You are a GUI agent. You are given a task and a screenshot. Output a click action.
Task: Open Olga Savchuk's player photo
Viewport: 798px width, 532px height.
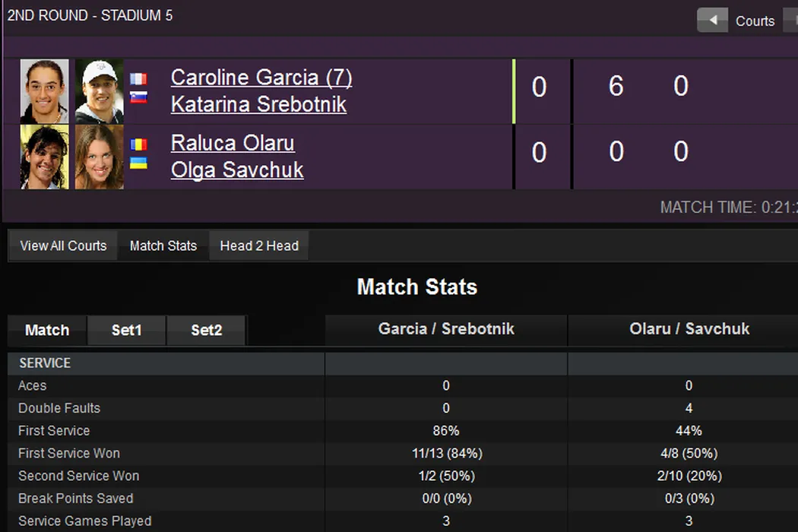[99, 157]
